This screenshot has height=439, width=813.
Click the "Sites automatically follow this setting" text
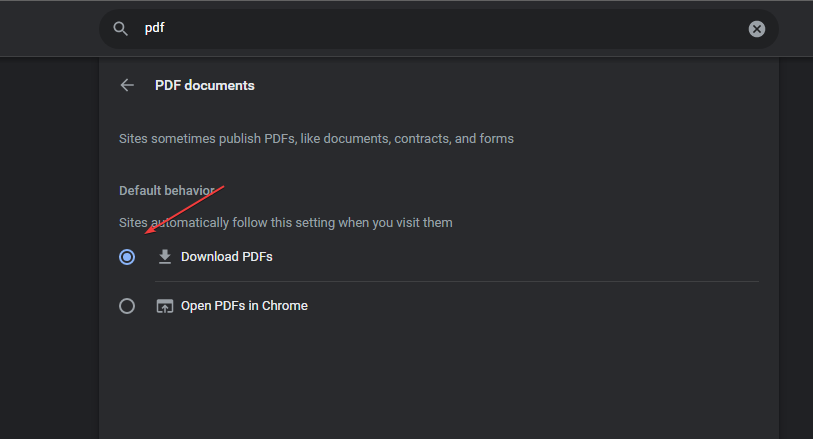[286, 222]
